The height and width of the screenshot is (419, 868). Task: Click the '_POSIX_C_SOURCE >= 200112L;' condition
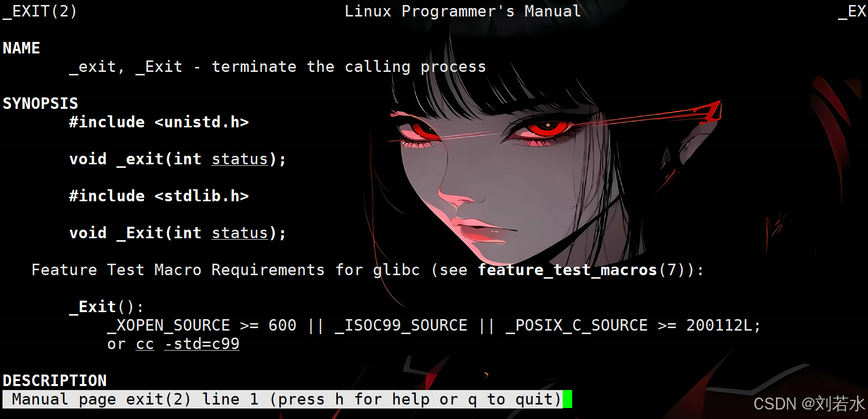point(633,326)
